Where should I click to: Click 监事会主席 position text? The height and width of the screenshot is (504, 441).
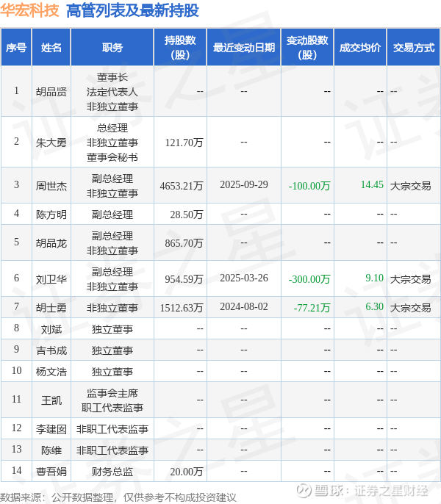112,393
